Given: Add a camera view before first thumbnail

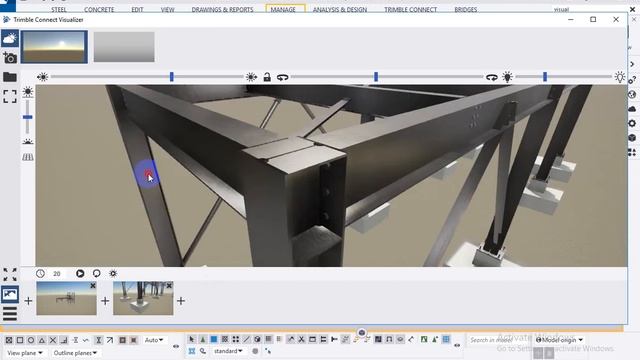Looking at the screenshot, I should point(28,301).
